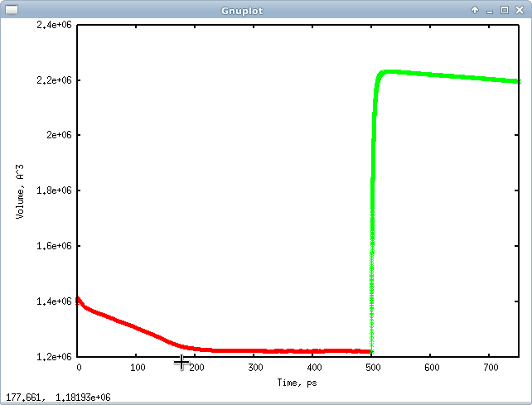
Task: Click the y-axis label 1.4e+06
Action: (55, 301)
